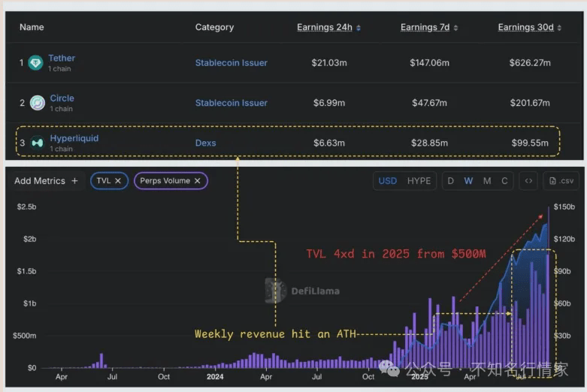The width and height of the screenshot is (587, 392).
Task: Select Circle's $6.99m 24h earnings
Action: point(329,103)
